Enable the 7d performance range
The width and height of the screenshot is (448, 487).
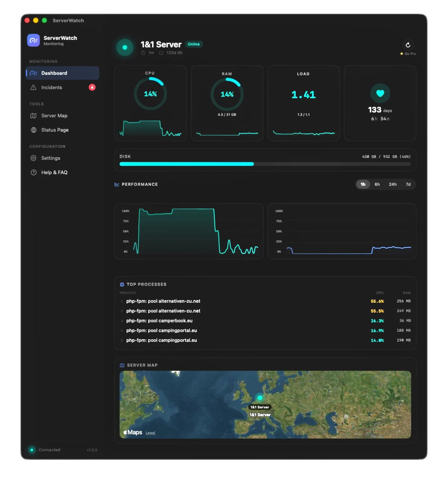tap(408, 184)
